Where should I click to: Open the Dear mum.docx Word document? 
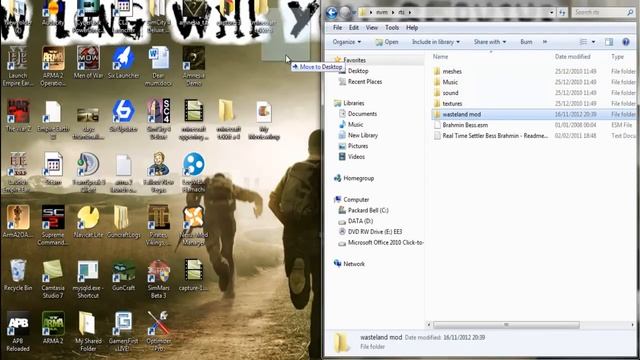(158, 67)
